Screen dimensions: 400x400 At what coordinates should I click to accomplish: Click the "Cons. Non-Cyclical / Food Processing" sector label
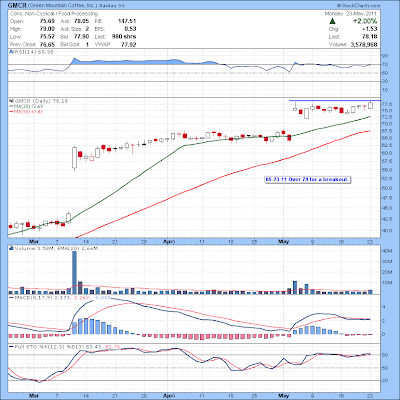point(54,14)
